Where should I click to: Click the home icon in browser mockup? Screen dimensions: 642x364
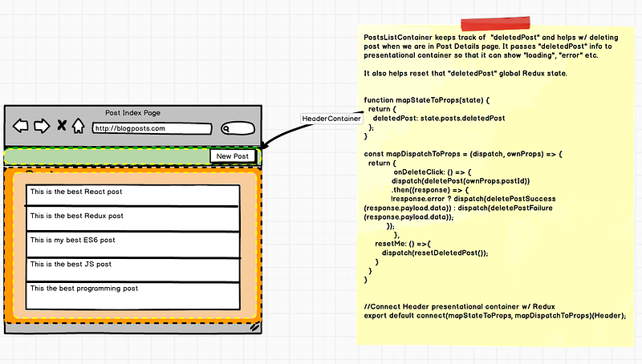tap(78, 126)
